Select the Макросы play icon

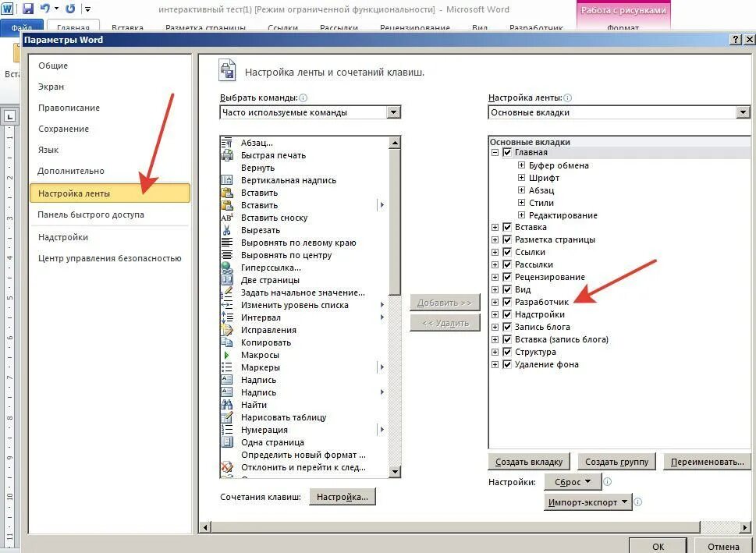pos(226,355)
